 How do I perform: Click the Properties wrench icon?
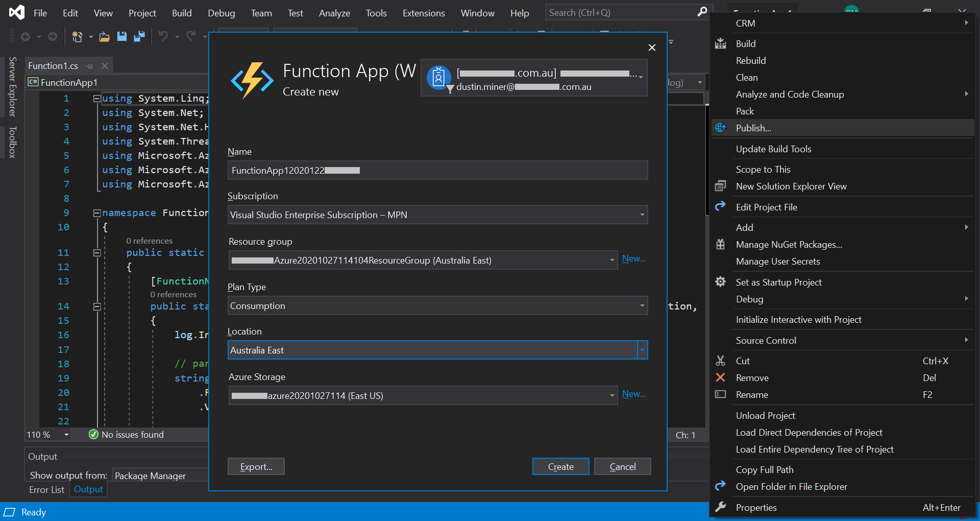pyautogui.click(x=720, y=507)
